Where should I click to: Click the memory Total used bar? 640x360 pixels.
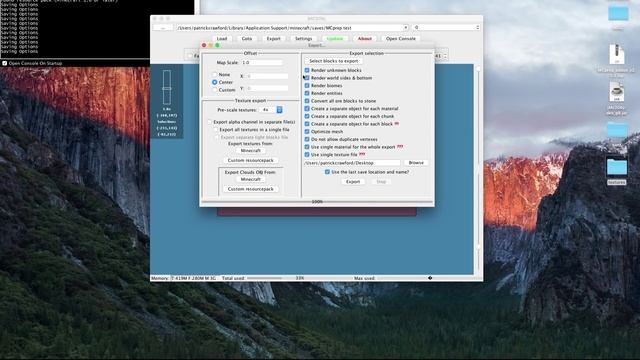coord(264,278)
